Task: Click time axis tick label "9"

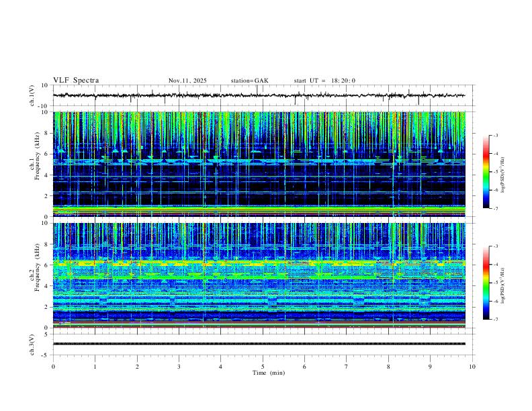Action: tap(430, 367)
